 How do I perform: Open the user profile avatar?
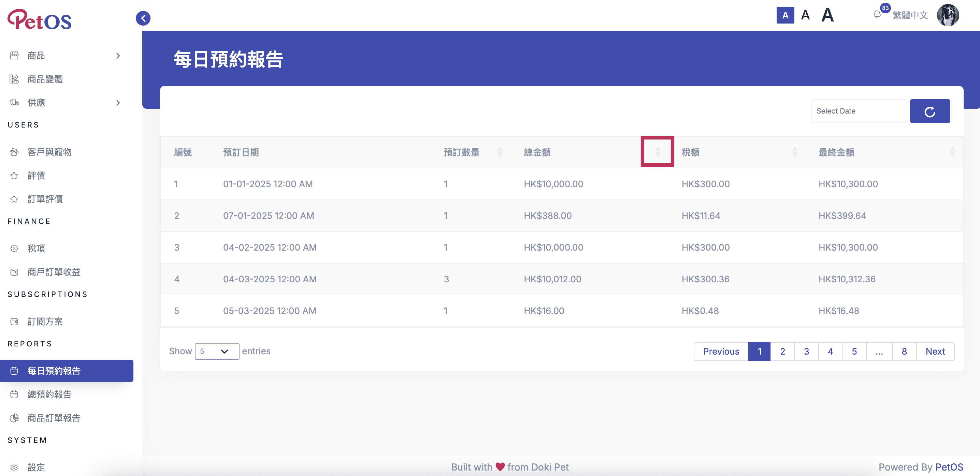tap(947, 15)
